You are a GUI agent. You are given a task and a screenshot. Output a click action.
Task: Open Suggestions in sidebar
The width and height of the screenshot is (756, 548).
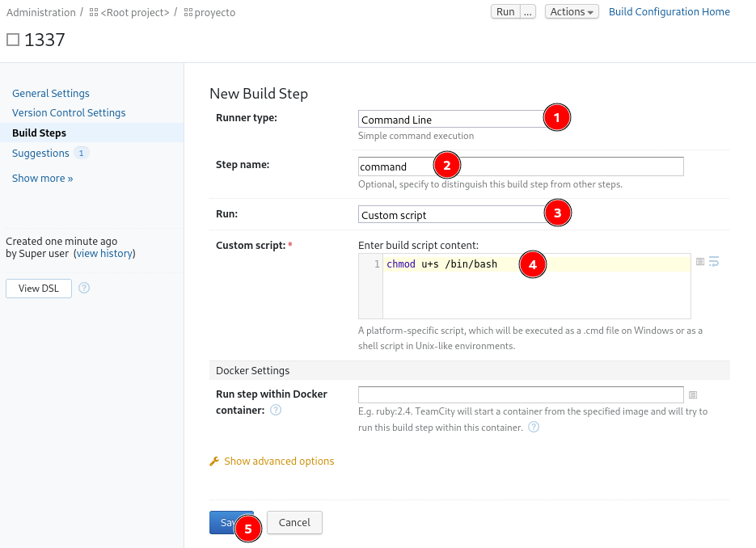(40, 154)
